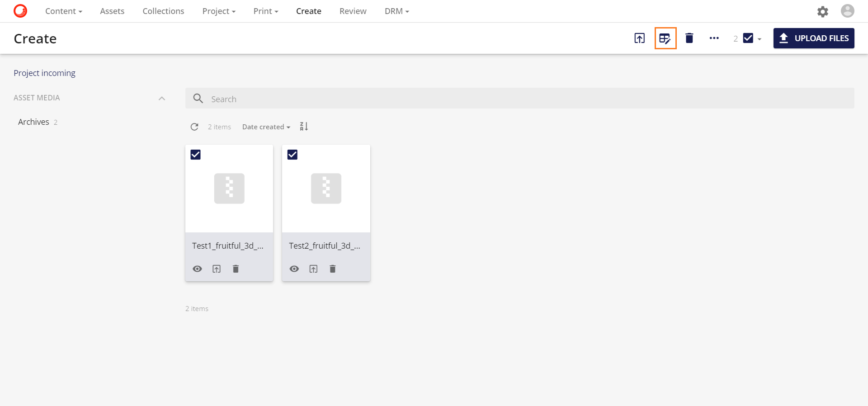Delete selected items using the toolbar trash icon
This screenshot has width=868, height=406.
(689, 38)
